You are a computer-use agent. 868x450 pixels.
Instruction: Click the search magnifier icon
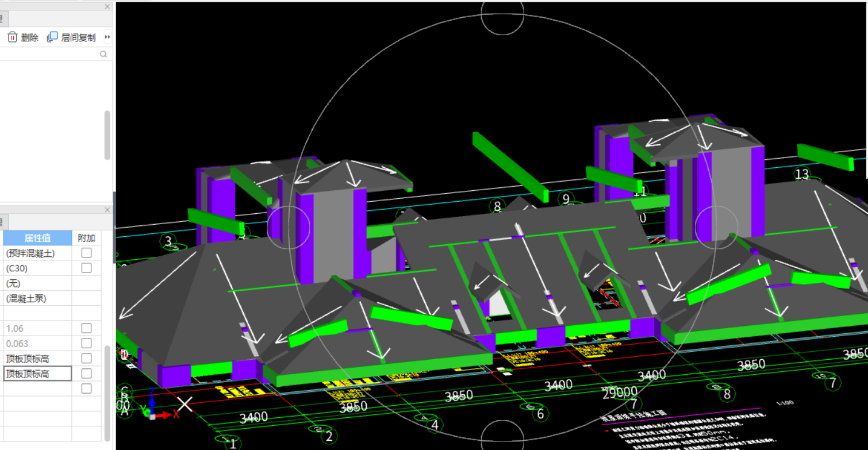tap(103, 54)
